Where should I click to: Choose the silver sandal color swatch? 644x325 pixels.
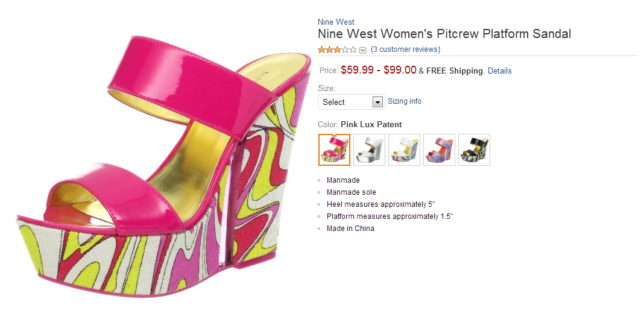coord(369,150)
